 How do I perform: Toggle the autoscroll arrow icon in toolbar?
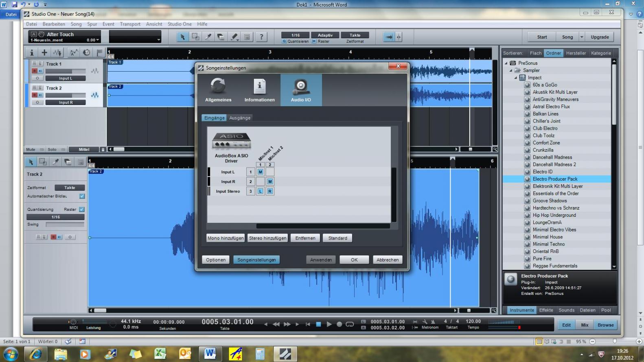click(389, 37)
